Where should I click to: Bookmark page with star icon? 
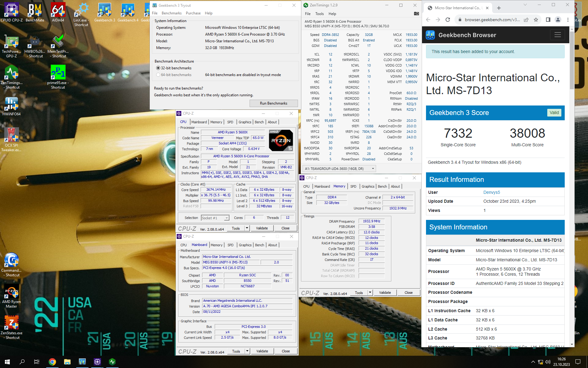pos(536,20)
